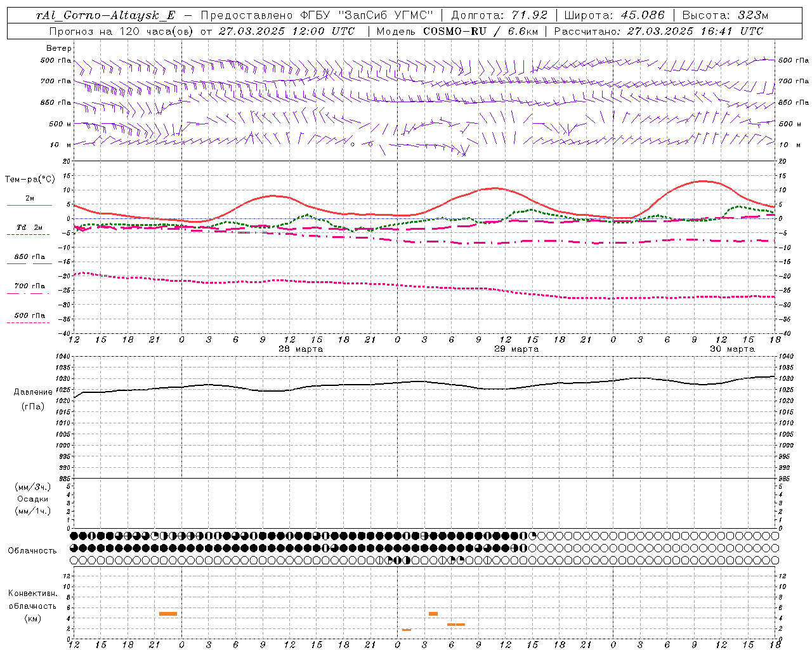812x650 pixels.
Task: Select the provider text ФГБУ "ЗапСиб УГМС"
Action: (367, 16)
